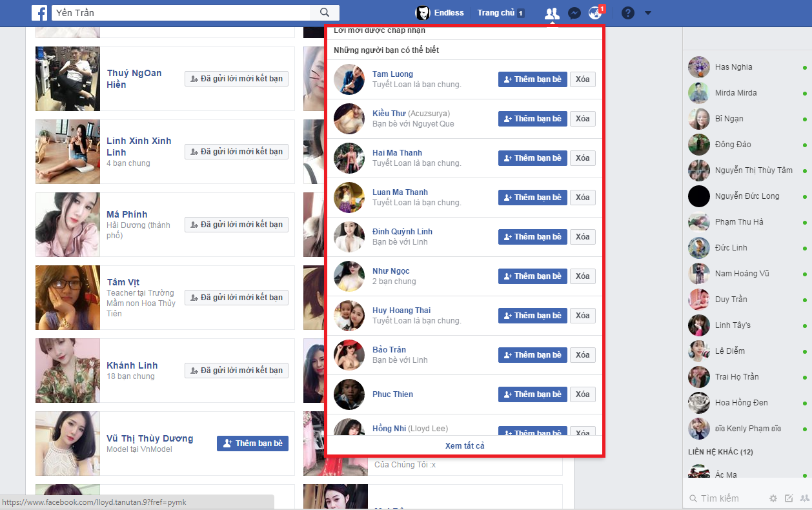Open chat with Phạm Thu Hà

[x=747, y=222]
